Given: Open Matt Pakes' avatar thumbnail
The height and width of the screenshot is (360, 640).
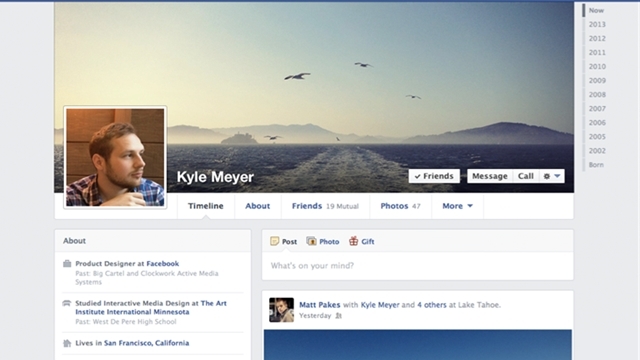Looking at the screenshot, I should point(281,310).
